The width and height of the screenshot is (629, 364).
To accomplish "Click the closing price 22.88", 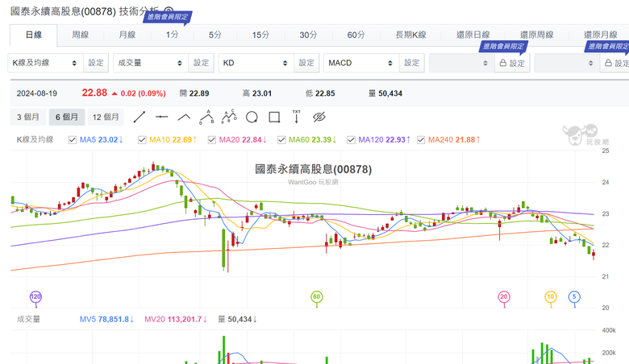I will click(94, 93).
